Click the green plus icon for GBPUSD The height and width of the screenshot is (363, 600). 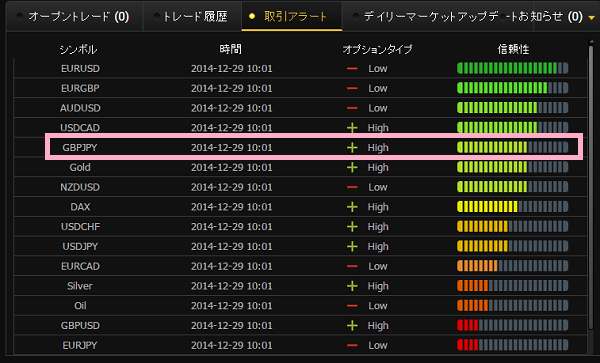coord(352,326)
